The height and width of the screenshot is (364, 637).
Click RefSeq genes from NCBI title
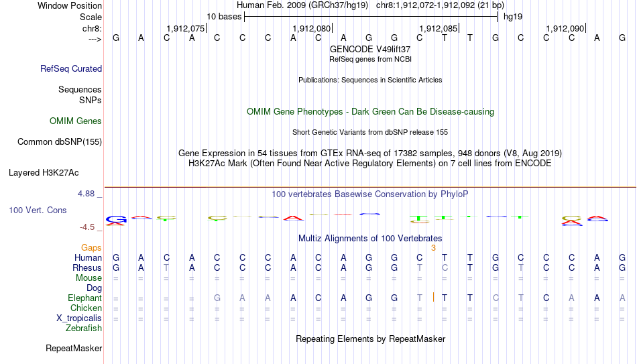371,59
